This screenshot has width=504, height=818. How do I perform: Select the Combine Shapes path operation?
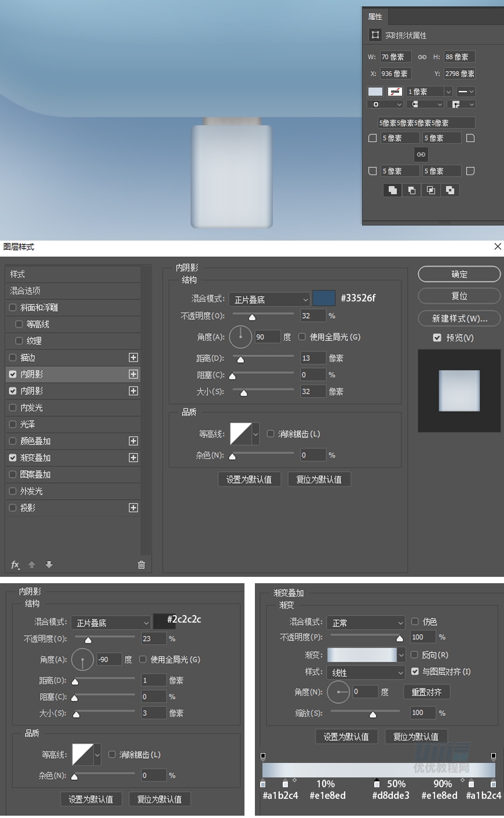(x=393, y=190)
